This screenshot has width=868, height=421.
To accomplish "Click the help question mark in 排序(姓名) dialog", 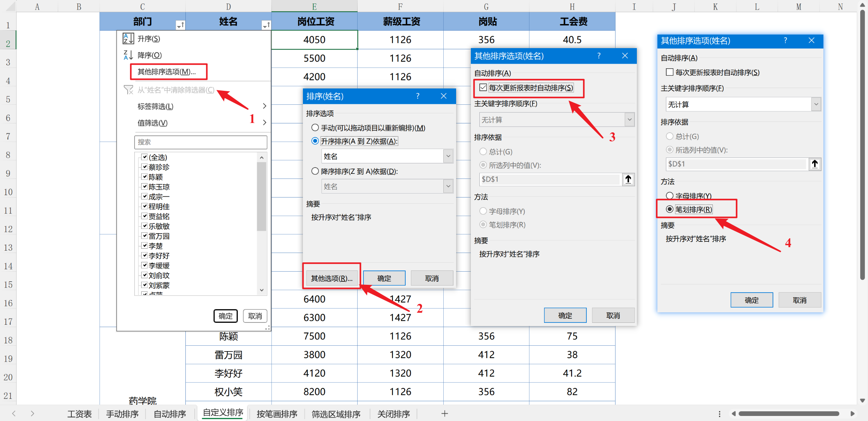I will [x=418, y=96].
